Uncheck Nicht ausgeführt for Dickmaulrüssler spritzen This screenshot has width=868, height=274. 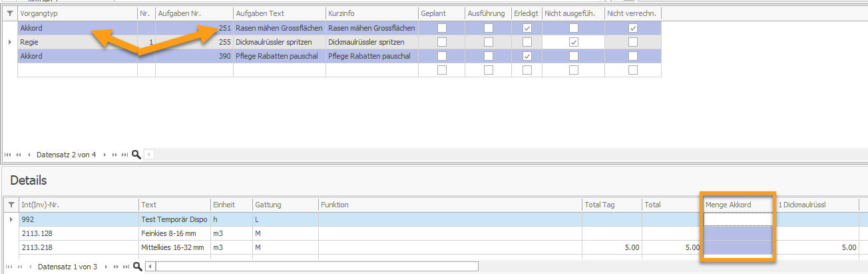coord(573,42)
